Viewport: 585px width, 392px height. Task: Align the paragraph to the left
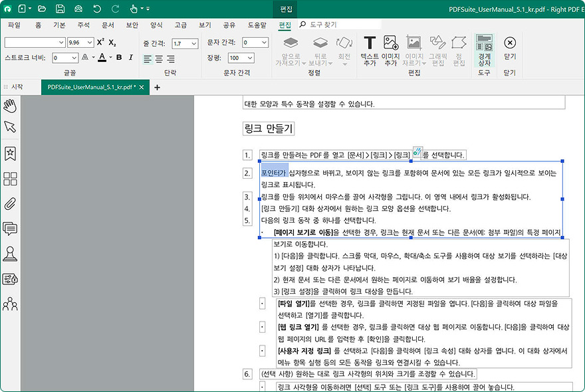pos(148,59)
